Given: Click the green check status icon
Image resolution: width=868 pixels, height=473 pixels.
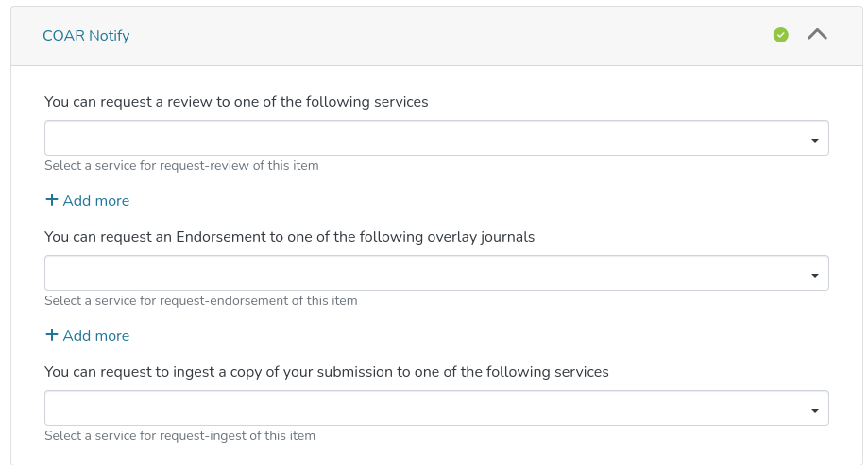Looking at the screenshot, I should (x=780, y=35).
